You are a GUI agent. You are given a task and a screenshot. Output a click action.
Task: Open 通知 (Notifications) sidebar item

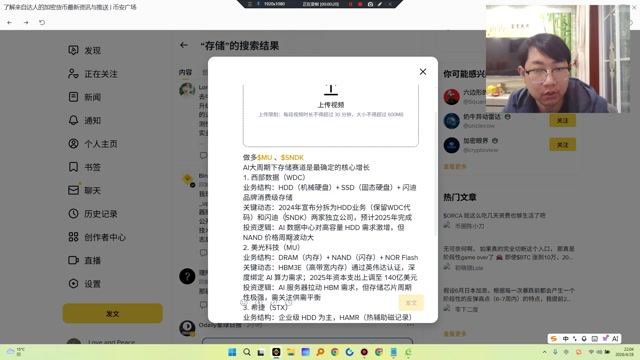84,120
